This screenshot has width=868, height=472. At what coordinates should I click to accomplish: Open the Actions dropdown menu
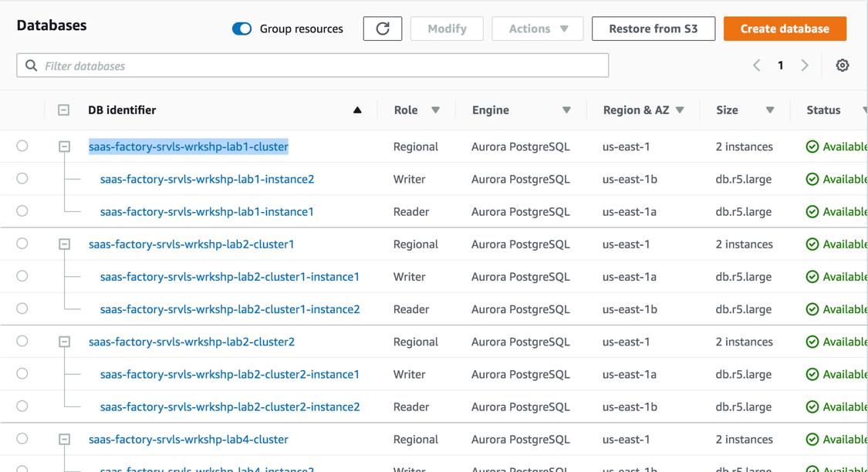(x=538, y=29)
